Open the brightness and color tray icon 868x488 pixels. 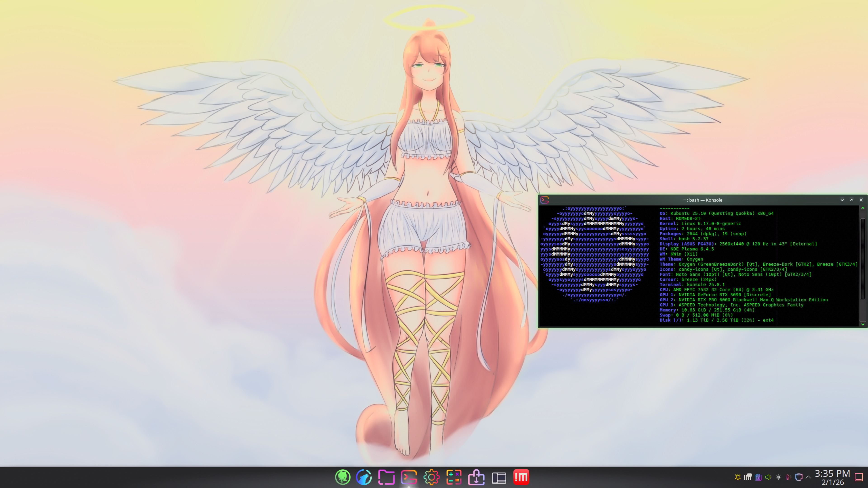coord(778,477)
